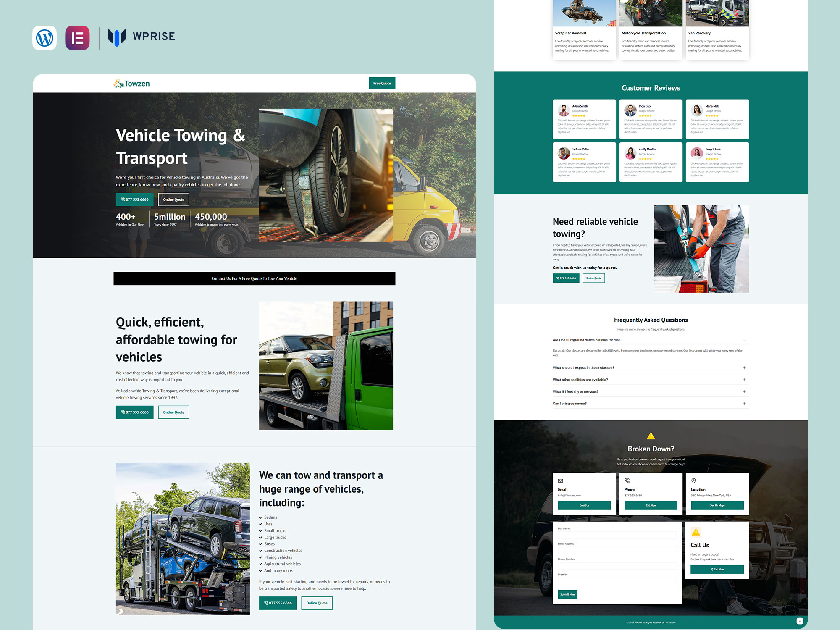
Task: Click Call Now in the Phone card
Action: tap(651, 505)
